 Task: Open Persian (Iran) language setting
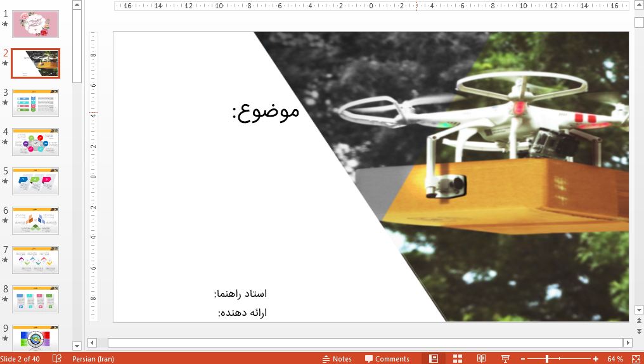coord(93,359)
